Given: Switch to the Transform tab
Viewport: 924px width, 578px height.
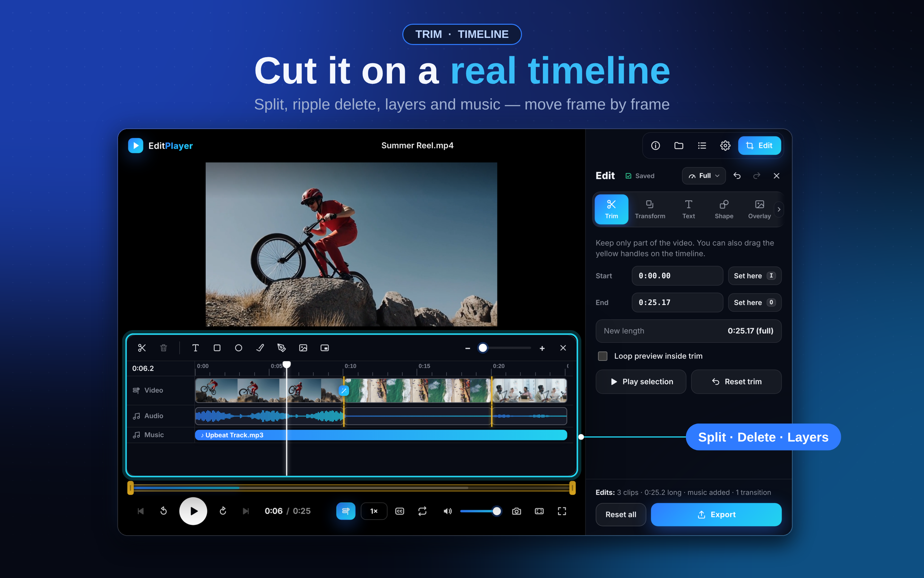Looking at the screenshot, I should point(650,209).
